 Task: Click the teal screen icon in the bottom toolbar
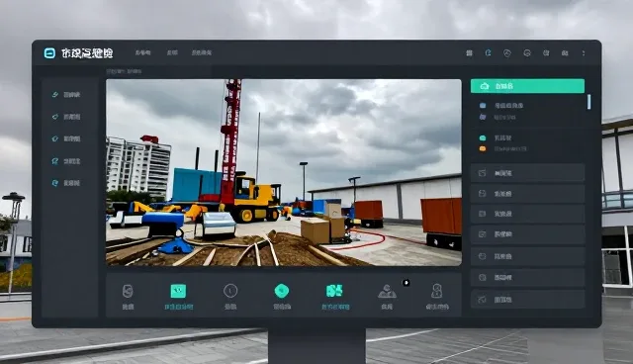point(178,291)
